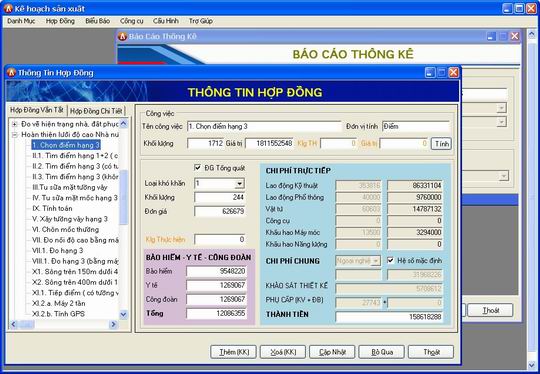This screenshot has height=374, width=540.
Task: Select tree item XI.2.b. Tính GPS
Action: 58,314
